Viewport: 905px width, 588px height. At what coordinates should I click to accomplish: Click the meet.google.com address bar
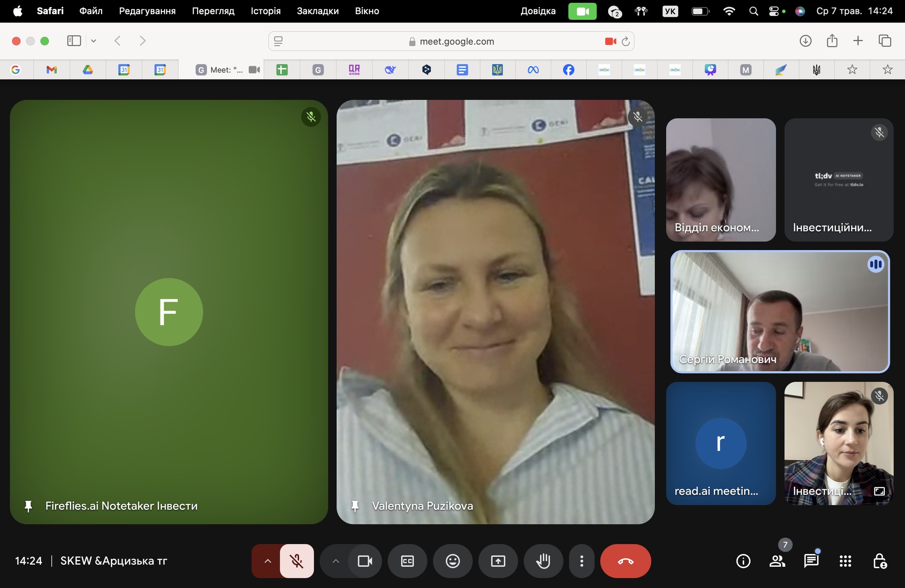(456, 42)
